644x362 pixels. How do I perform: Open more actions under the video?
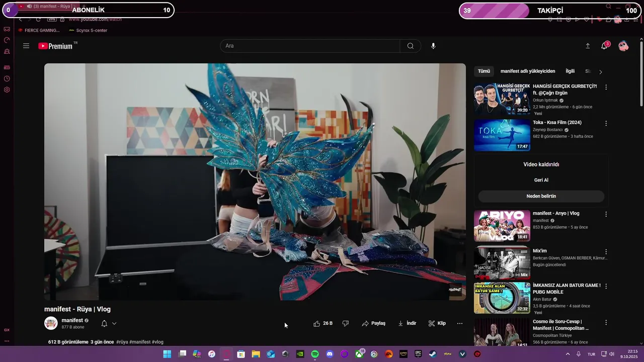[460, 323]
